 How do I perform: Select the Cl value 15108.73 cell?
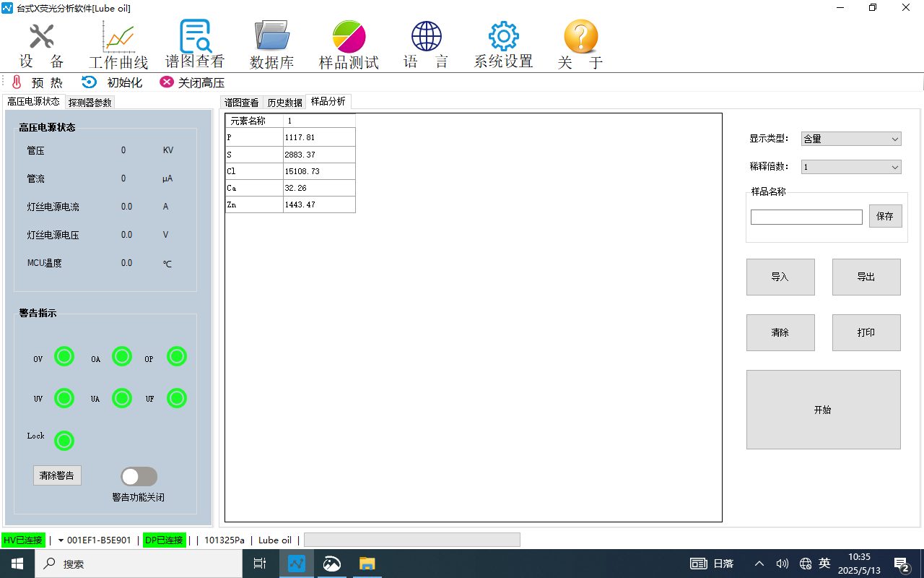point(319,171)
